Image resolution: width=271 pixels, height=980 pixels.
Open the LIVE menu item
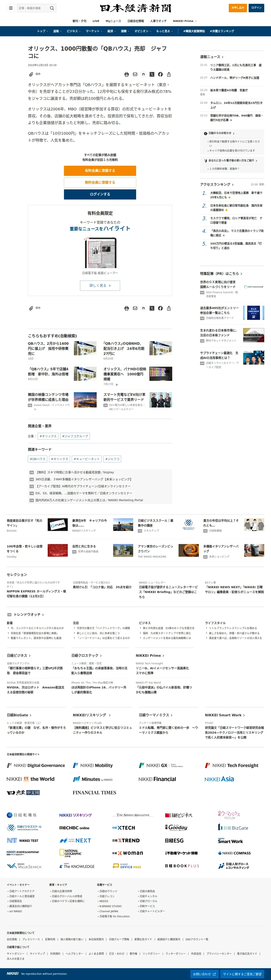[96, 21]
